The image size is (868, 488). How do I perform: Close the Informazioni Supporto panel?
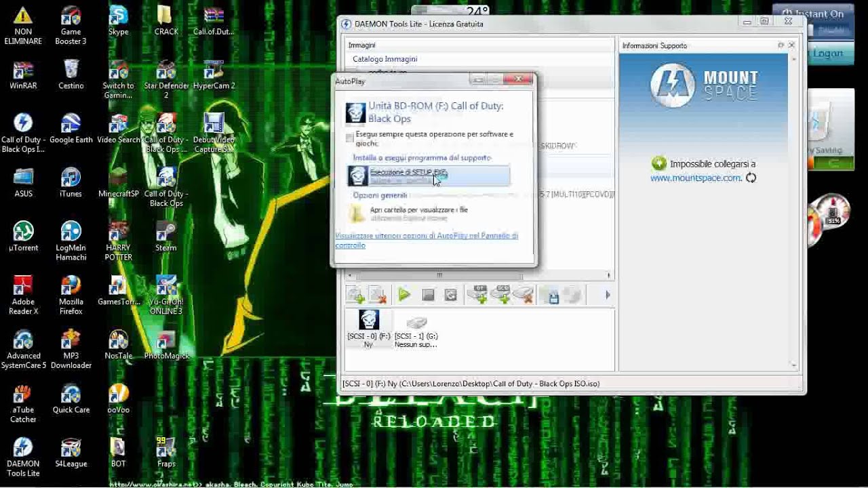[x=791, y=45]
